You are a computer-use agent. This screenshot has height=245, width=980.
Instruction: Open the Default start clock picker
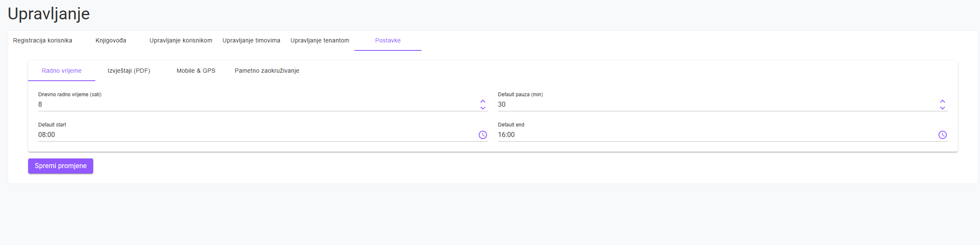click(482, 135)
